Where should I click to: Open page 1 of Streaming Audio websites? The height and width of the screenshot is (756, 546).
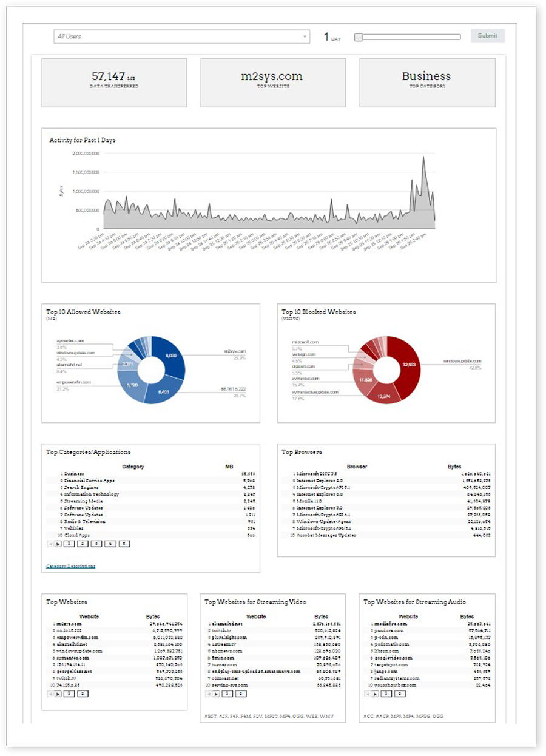point(386,693)
